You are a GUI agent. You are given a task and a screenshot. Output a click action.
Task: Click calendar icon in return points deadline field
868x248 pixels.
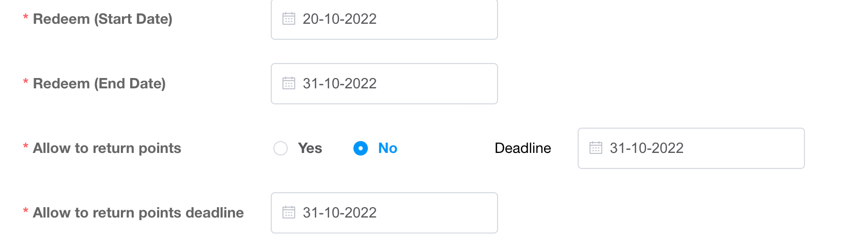click(x=288, y=212)
